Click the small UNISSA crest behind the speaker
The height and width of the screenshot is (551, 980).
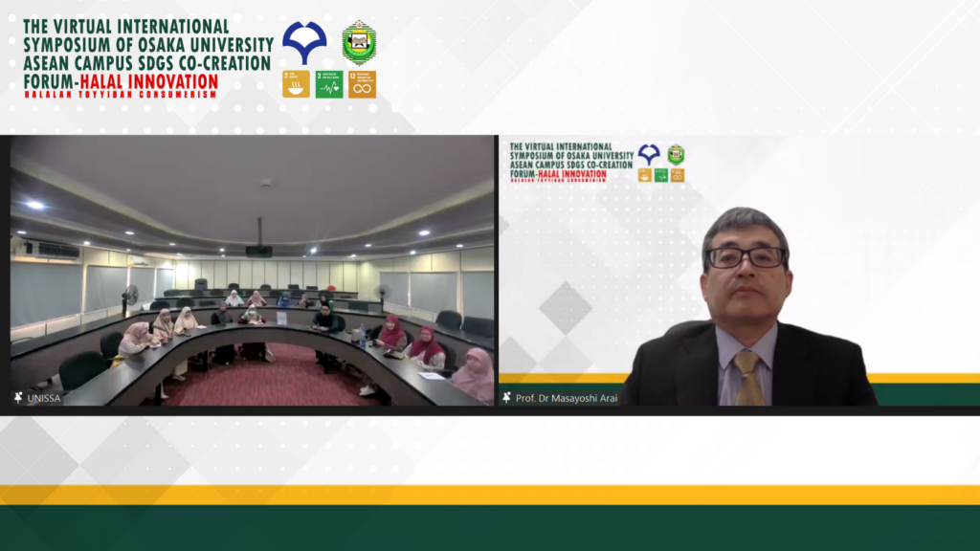point(676,154)
